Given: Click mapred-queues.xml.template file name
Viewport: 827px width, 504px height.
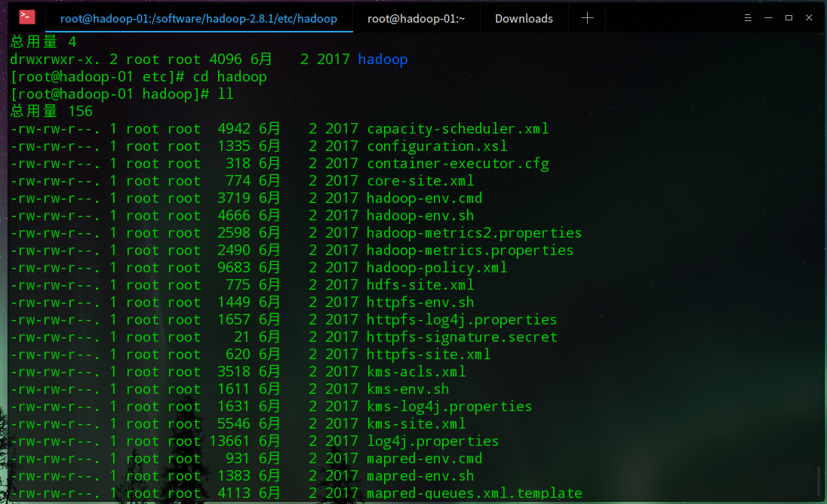Looking at the screenshot, I should point(474,493).
